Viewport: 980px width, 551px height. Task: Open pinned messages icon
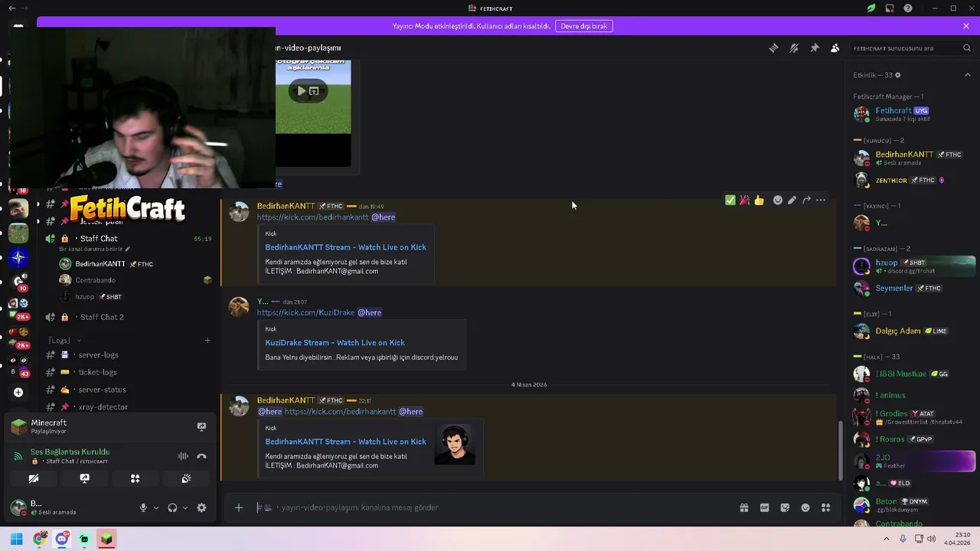[815, 47]
